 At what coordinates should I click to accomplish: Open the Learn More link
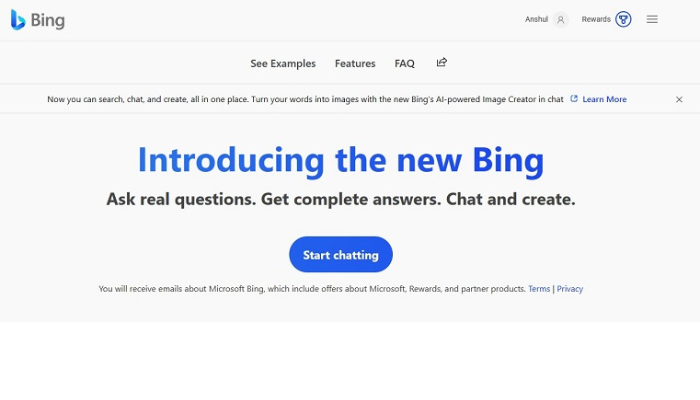604,99
